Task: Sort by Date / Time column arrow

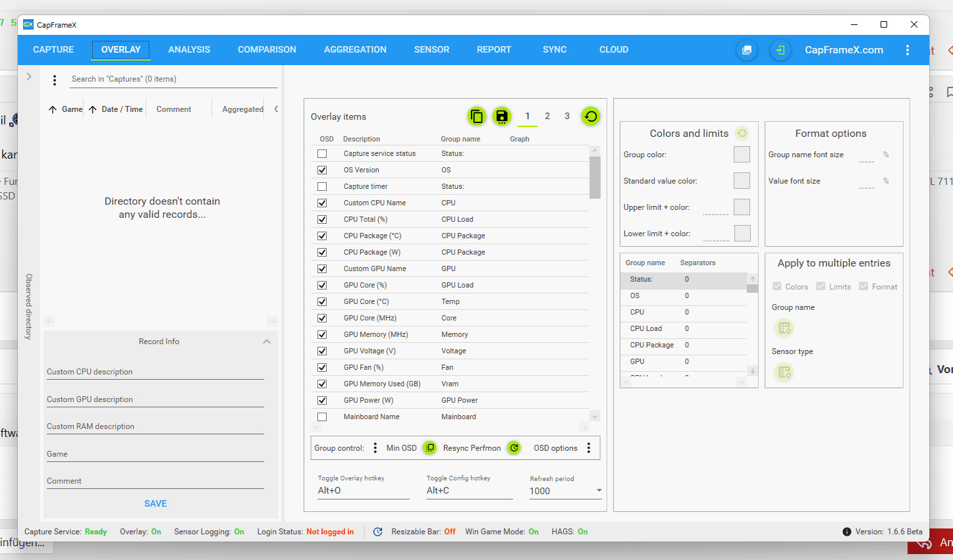Action: 93,110
